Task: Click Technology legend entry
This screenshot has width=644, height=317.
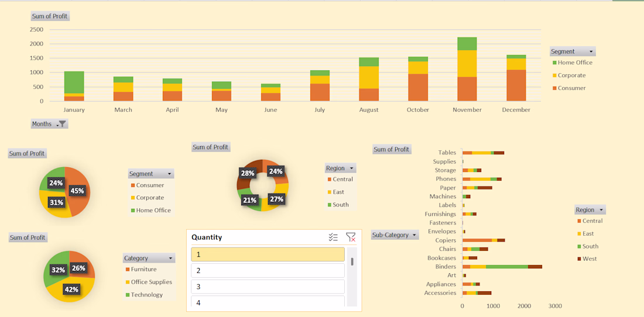Action: click(x=144, y=295)
